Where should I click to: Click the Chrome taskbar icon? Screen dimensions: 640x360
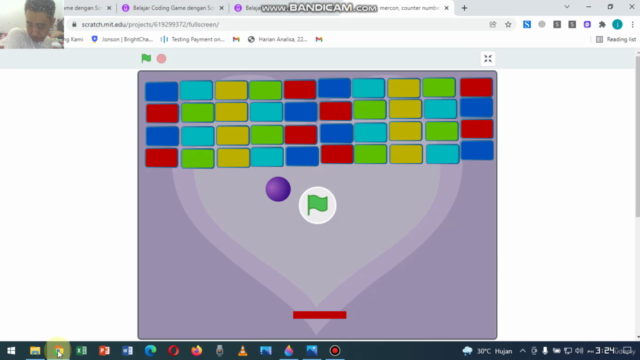(58, 351)
